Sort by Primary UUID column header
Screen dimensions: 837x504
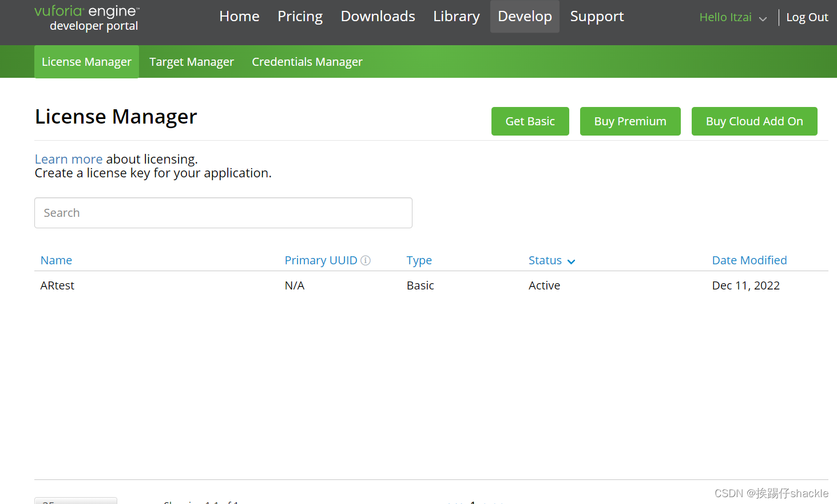(x=321, y=260)
